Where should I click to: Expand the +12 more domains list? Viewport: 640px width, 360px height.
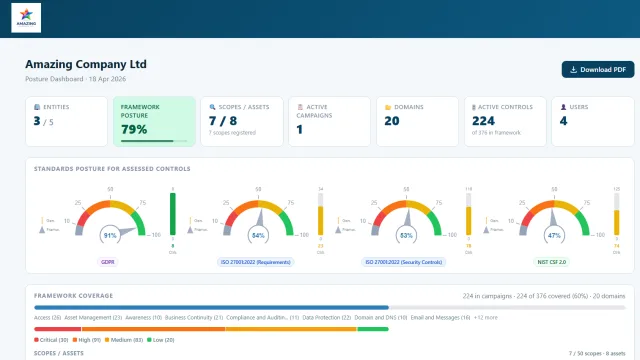[486, 318]
